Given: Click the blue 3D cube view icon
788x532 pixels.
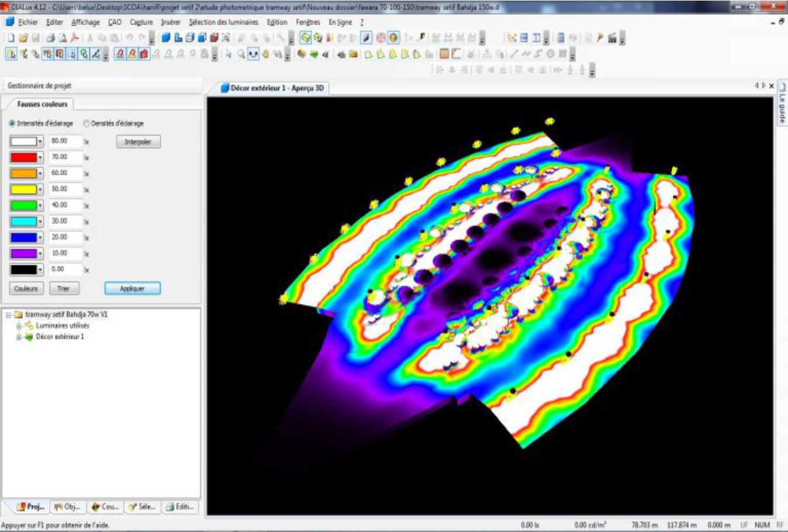Looking at the screenshot, I should (x=166, y=38).
